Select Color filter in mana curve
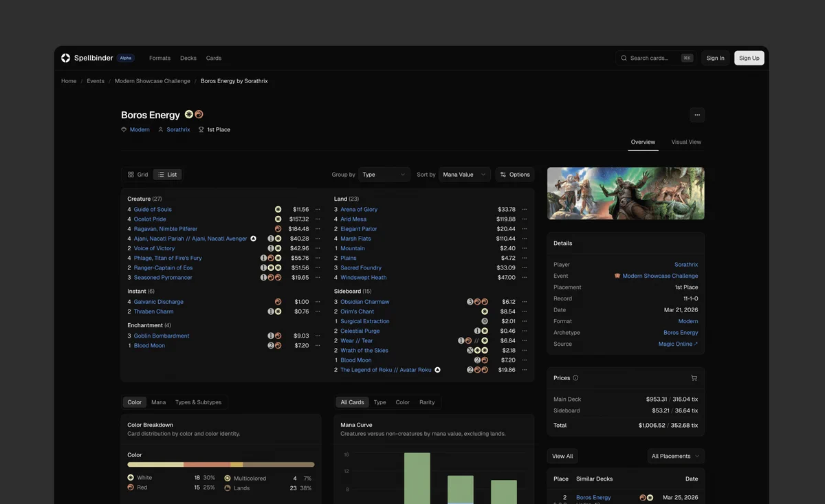The image size is (825, 504). (x=402, y=402)
